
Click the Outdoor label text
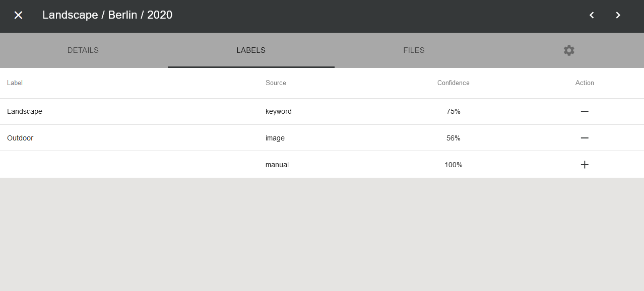tap(20, 138)
